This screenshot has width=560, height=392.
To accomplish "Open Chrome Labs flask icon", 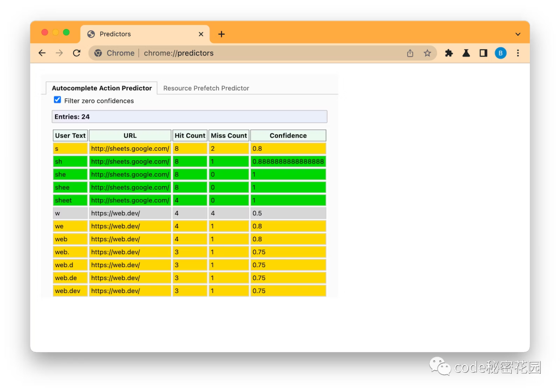I will [466, 53].
